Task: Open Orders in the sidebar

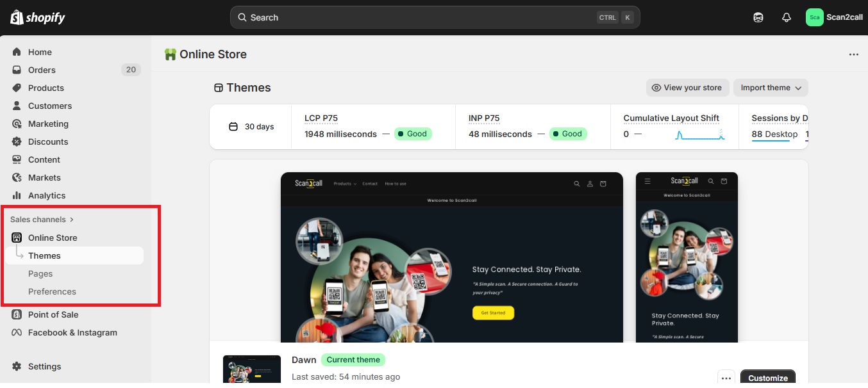Action: point(42,70)
